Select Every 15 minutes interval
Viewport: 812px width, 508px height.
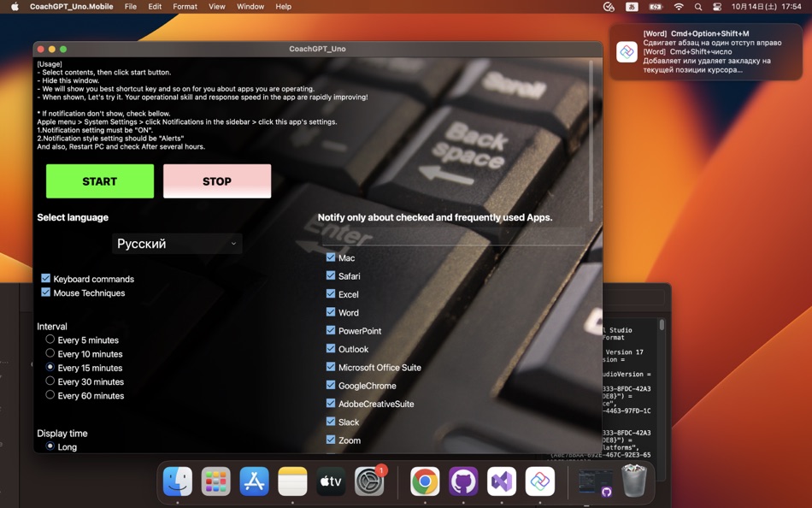click(x=50, y=367)
